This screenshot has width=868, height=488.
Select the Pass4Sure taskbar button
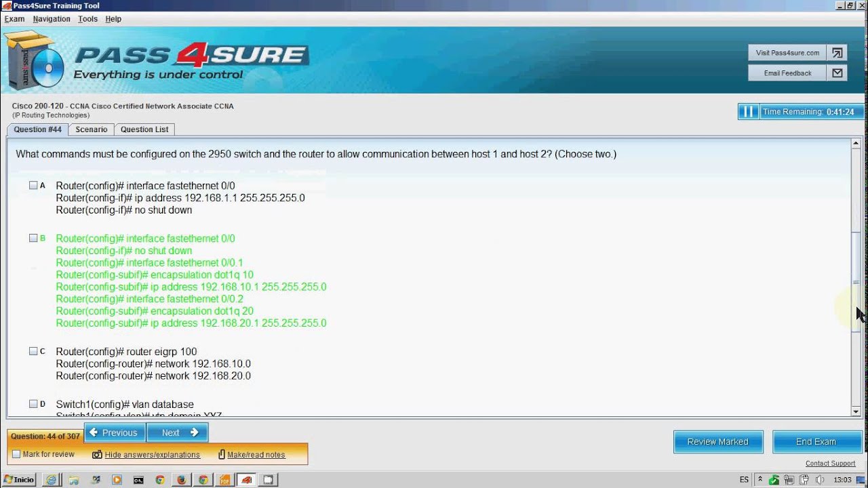click(246, 480)
